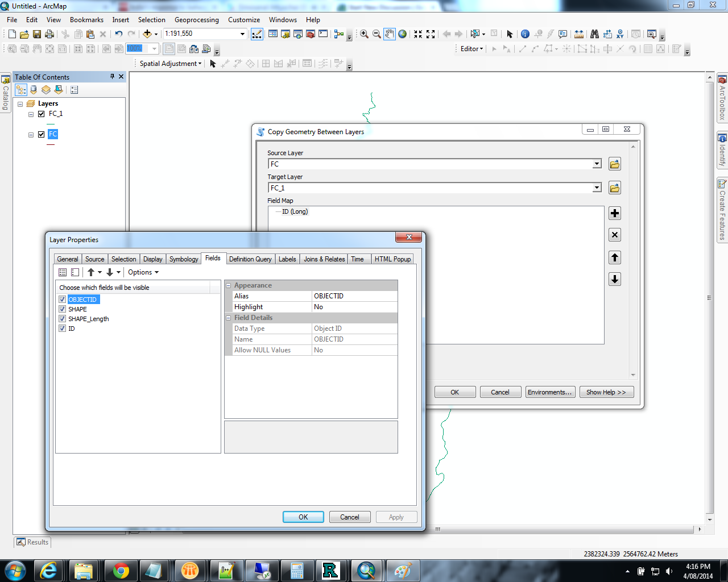
Task: Move field down with Field Map down arrow
Action: (x=615, y=279)
